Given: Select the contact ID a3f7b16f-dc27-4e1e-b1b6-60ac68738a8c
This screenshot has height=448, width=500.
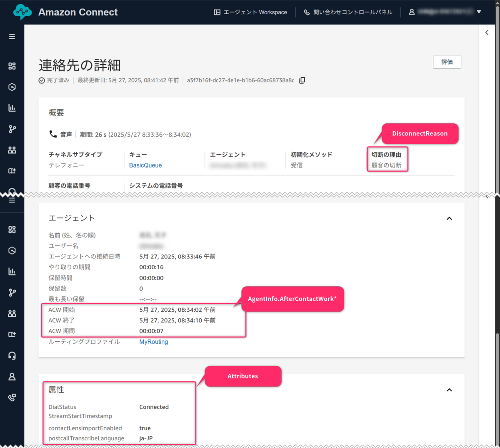Looking at the screenshot, I should pyautogui.click(x=240, y=80).
